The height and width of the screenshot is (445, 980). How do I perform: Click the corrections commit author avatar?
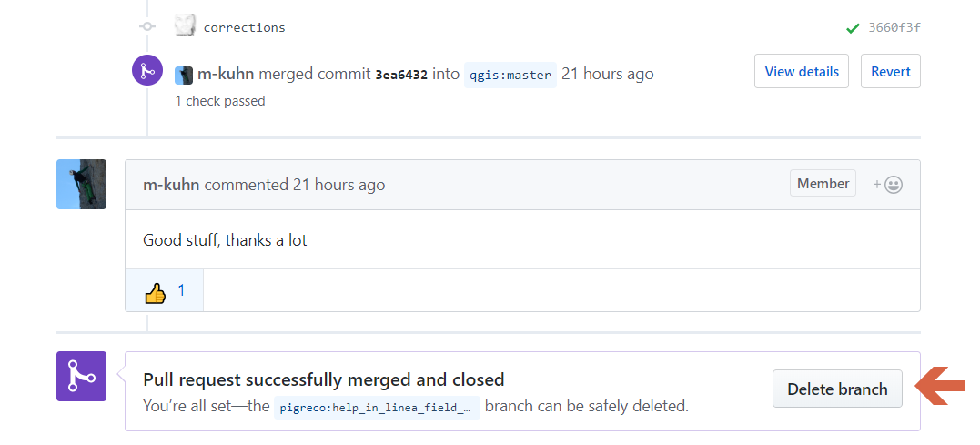[x=186, y=26]
